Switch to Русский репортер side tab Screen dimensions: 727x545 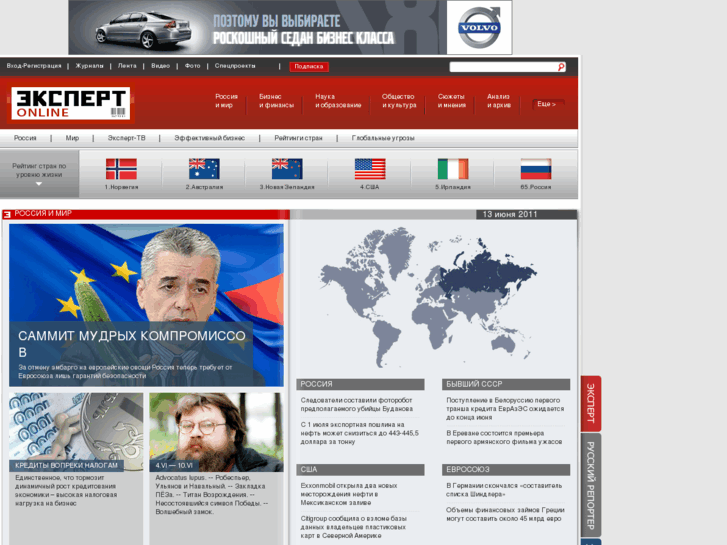pyautogui.click(x=591, y=485)
